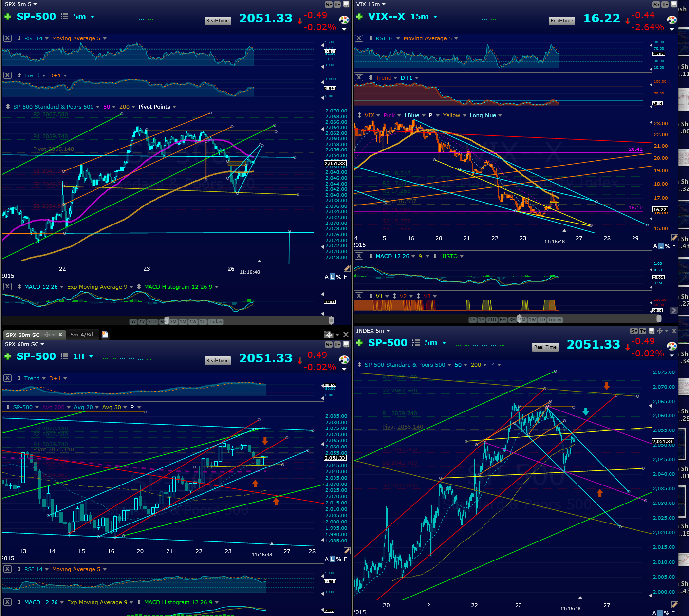This screenshot has height=616, width=689.
Task: Open the VIX 15m title menu
Action: [371, 4]
